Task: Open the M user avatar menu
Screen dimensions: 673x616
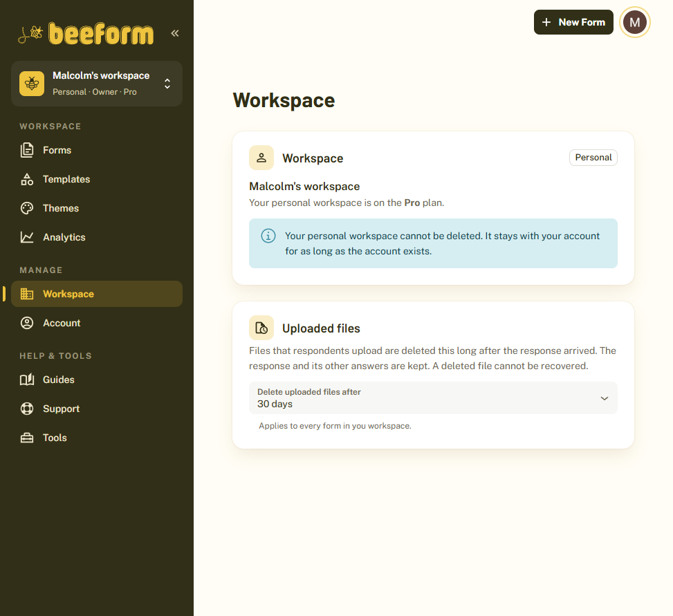Action: [x=635, y=22]
